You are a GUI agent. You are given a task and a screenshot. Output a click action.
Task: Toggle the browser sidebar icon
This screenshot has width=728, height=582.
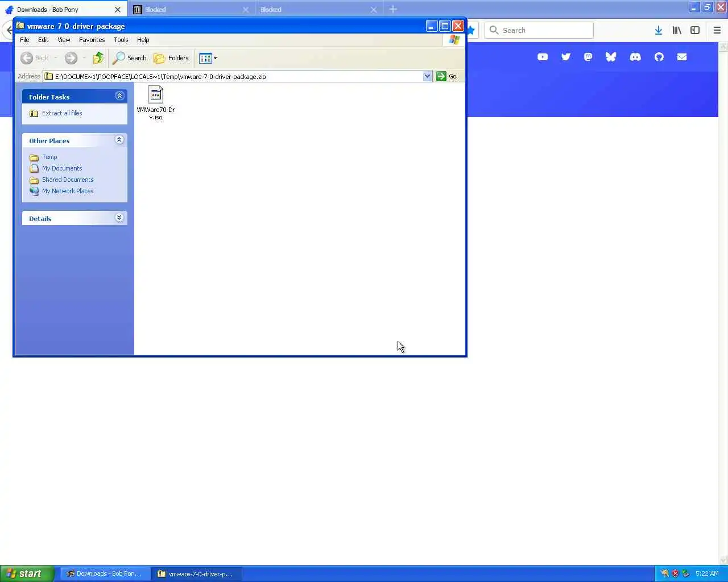(695, 30)
